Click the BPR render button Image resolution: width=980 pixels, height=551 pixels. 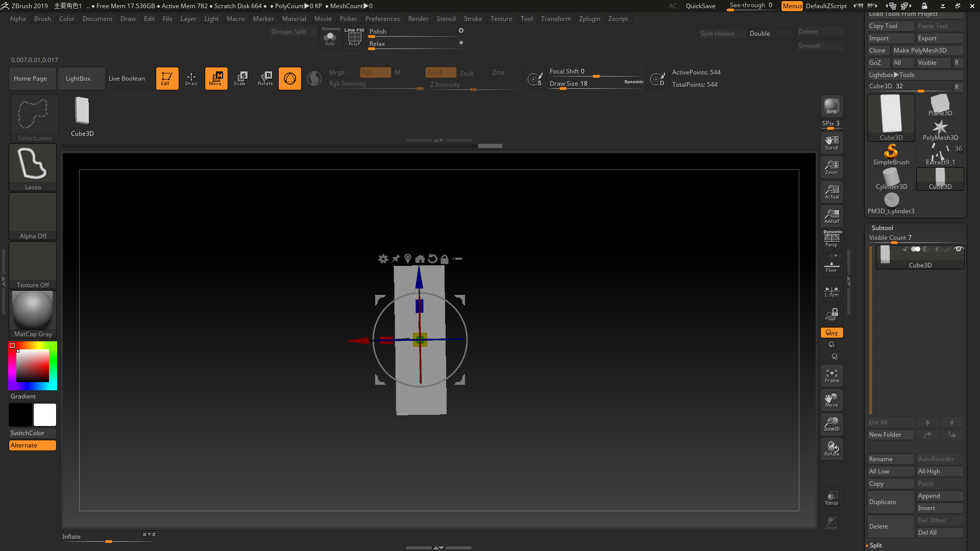click(x=831, y=107)
